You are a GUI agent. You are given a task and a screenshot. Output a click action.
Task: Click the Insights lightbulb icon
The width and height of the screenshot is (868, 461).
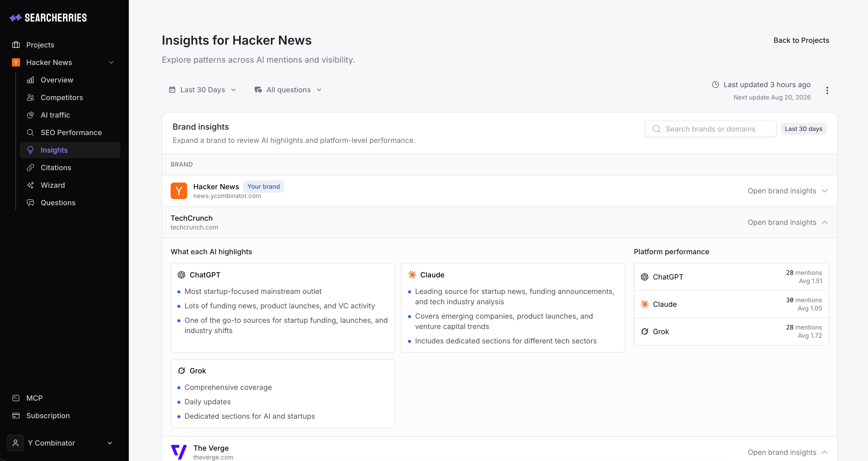click(x=30, y=150)
